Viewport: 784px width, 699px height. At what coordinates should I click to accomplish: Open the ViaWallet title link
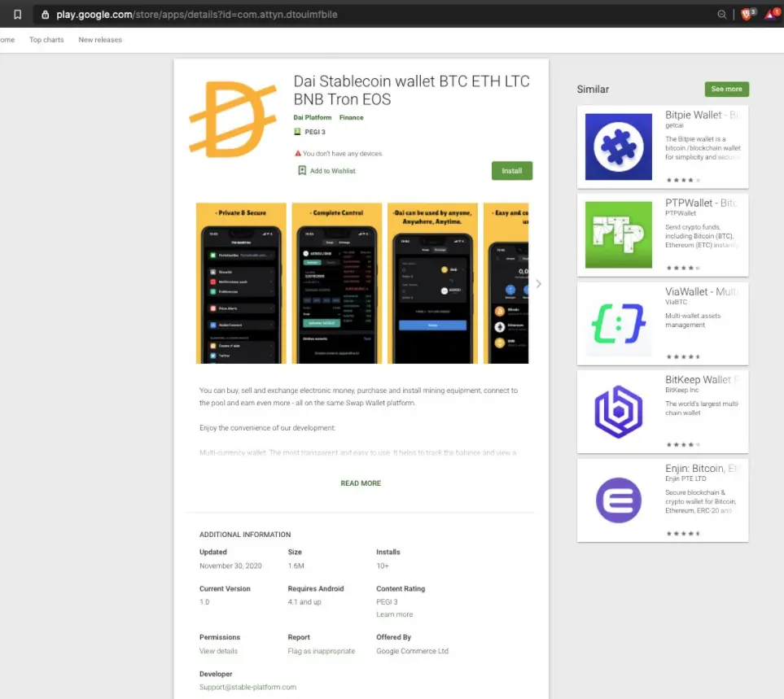point(702,292)
